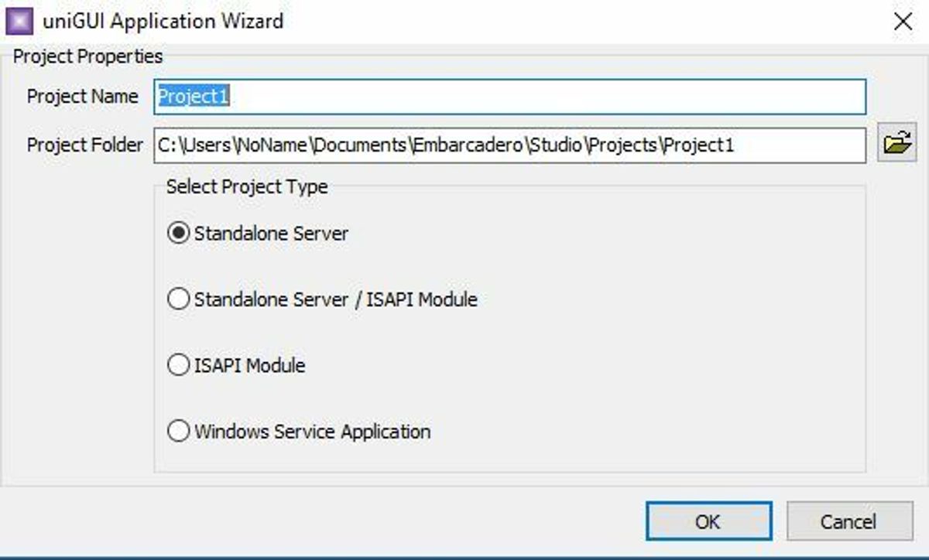The width and height of the screenshot is (929, 560).
Task: Confirm project creation with OK
Action: 709,521
